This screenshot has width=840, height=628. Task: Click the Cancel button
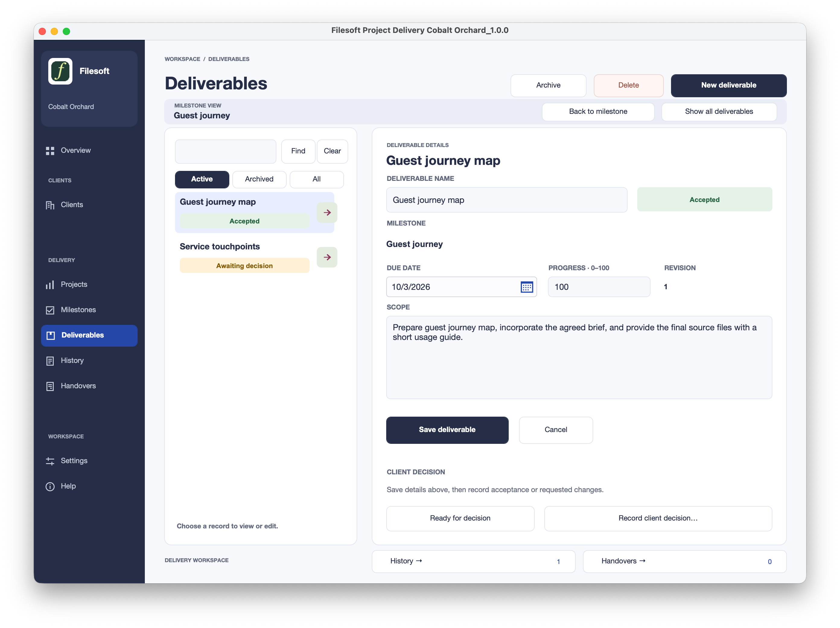click(x=555, y=430)
